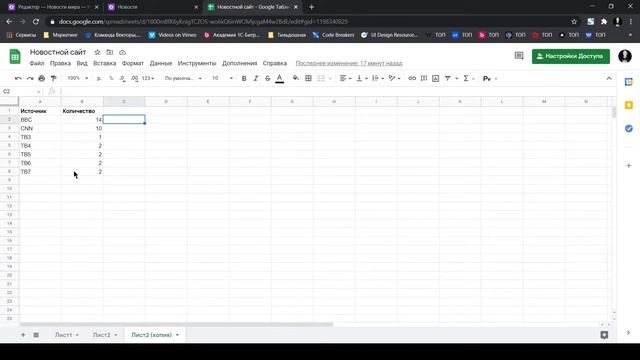640x360 pixels.
Task: Select cell containing BBC
Action: point(40,120)
